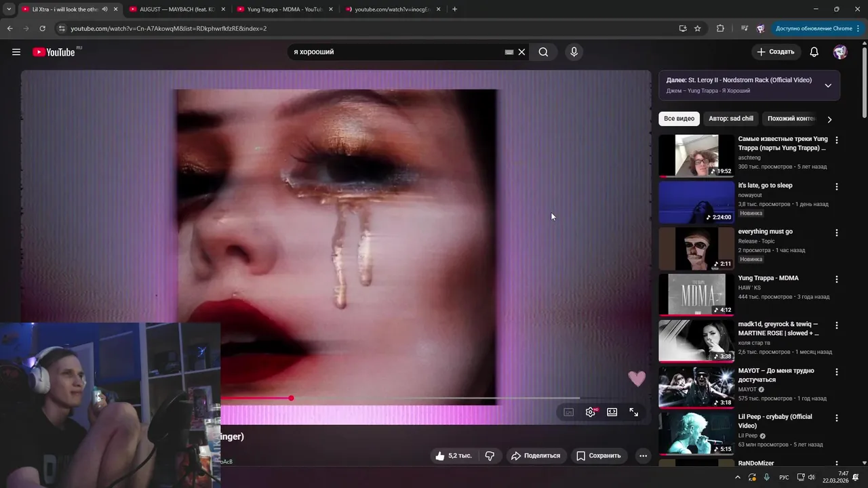Run search with the magnifier button
Image resolution: width=868 pixels, height=488 pixels.
(543, 52)
